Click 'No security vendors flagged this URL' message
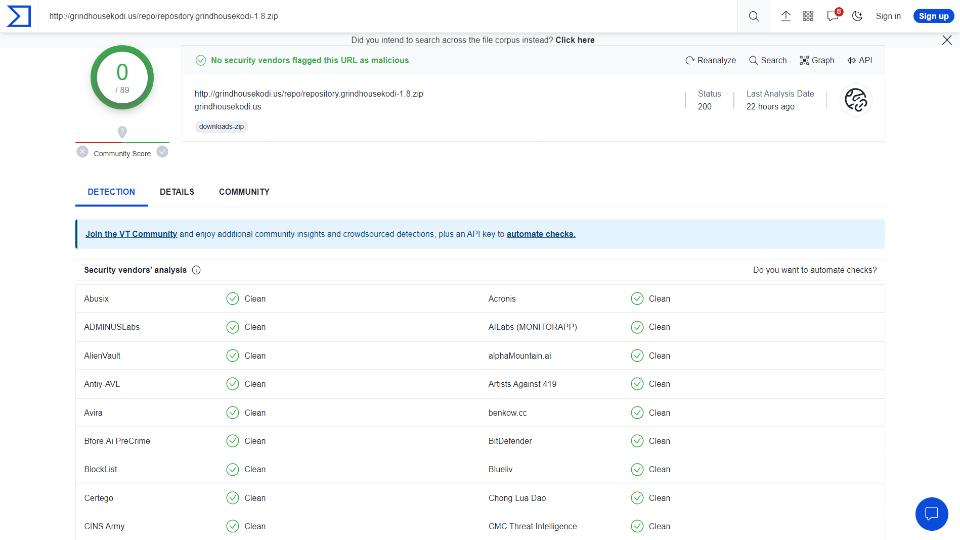This screenshot has height=540, width=960. click(x=310, y=60)
